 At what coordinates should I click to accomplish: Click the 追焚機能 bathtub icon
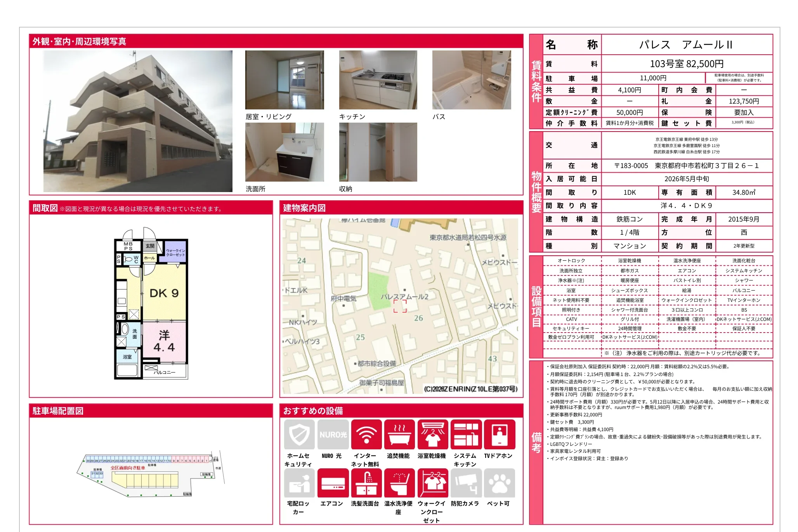tap(399, 435)
